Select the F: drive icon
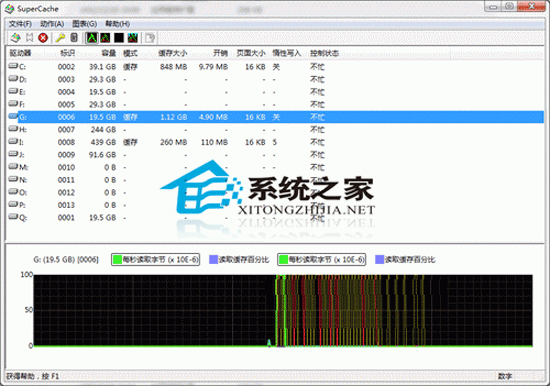 tap(13, 104)
